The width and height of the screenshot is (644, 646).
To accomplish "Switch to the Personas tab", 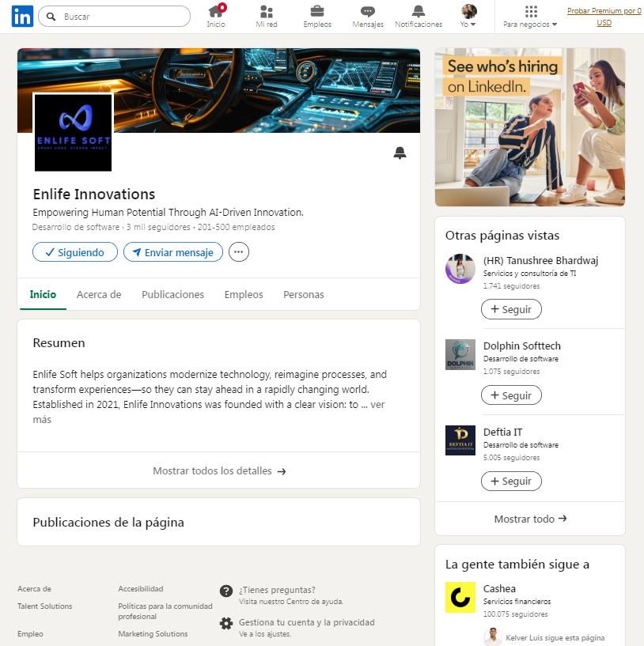I will tap(304, 295).
